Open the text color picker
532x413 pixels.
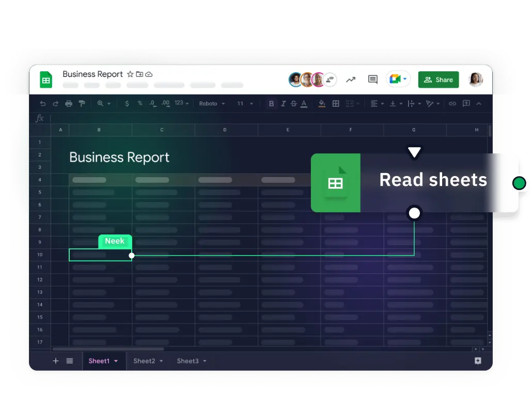[304, 104]
